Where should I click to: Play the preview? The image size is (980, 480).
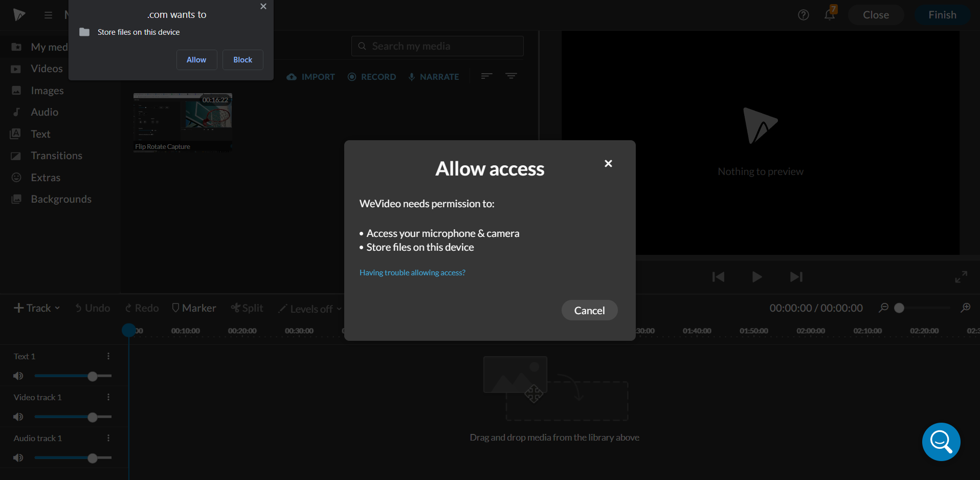[757, 277]
